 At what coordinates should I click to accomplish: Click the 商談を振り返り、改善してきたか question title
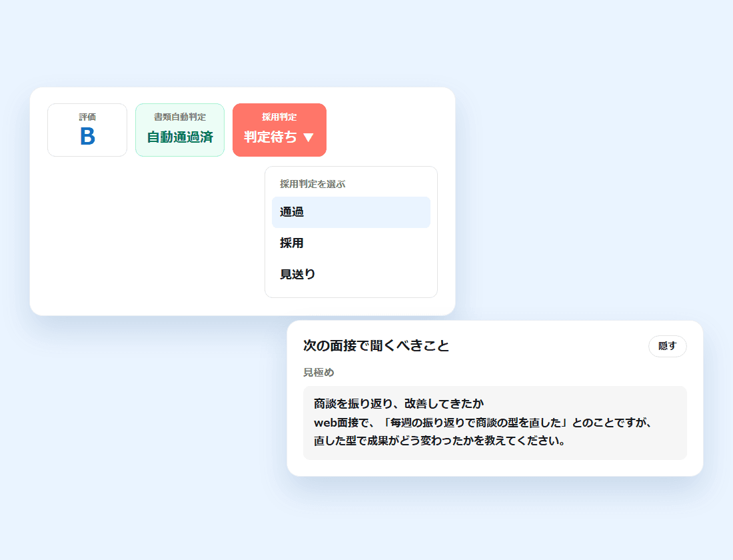click(x=398, y=403)
